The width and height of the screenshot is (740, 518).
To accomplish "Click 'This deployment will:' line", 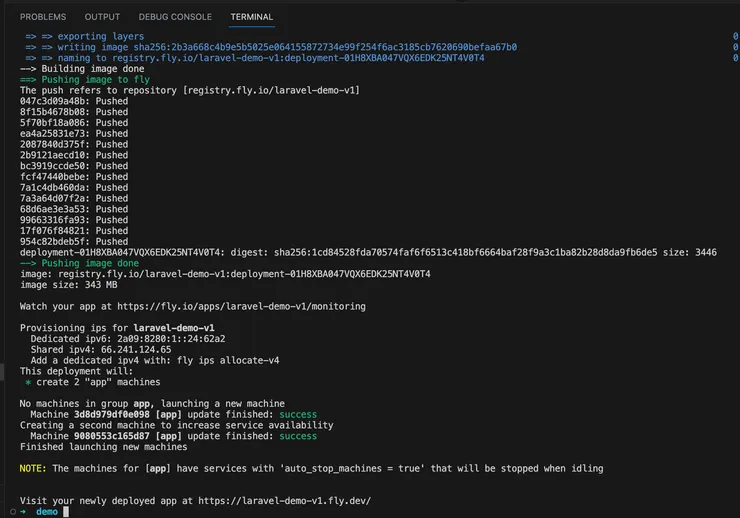I will (76, 372).
